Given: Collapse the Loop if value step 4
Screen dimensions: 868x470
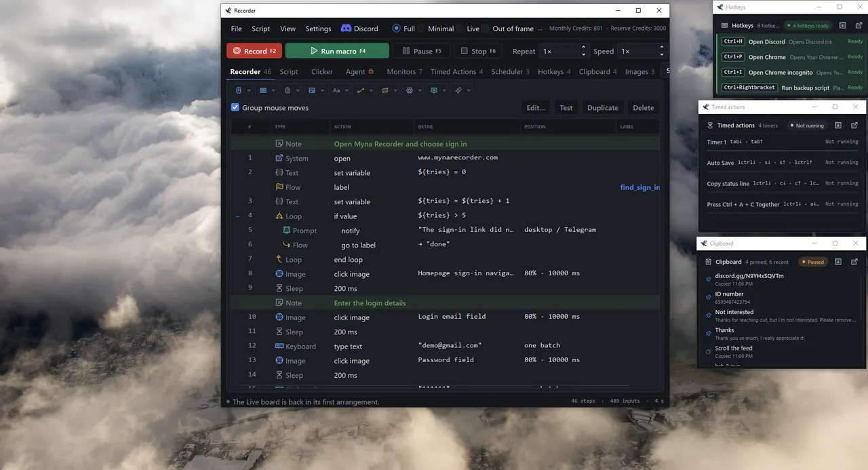Looking at the screenshot, I should point(237,216).
